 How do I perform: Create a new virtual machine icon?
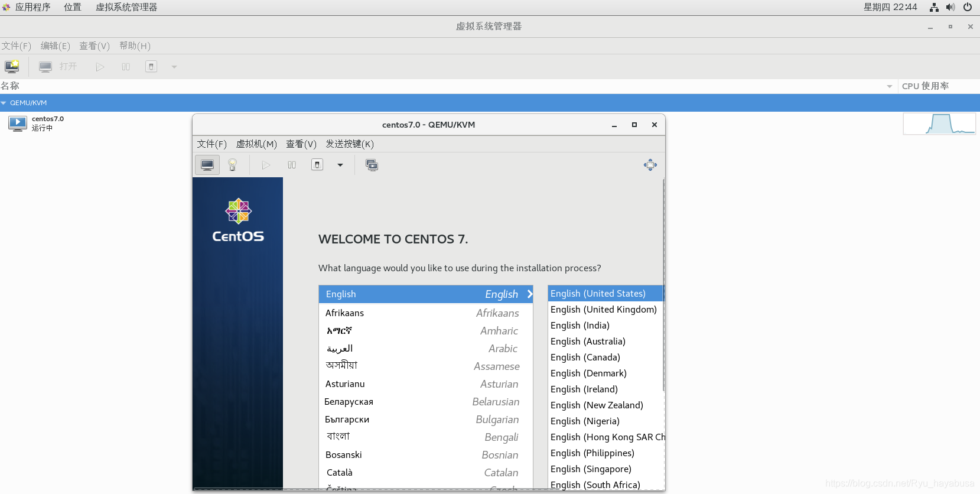pos(12,66)
